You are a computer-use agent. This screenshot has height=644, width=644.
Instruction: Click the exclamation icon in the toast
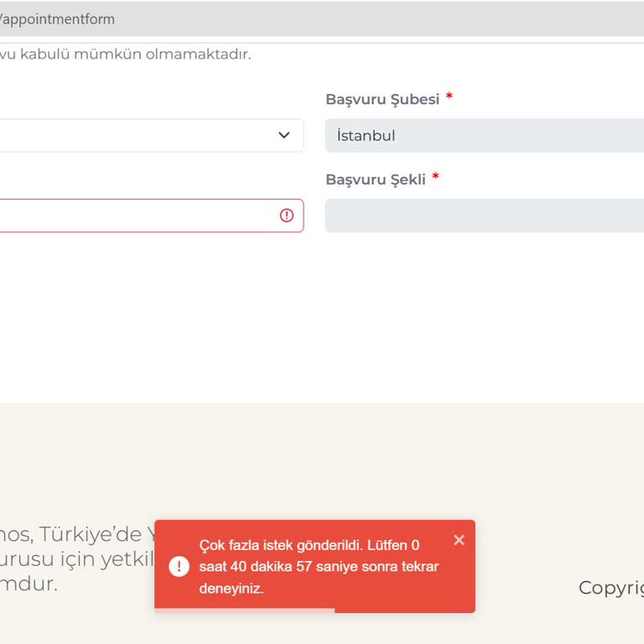point(179,566)
